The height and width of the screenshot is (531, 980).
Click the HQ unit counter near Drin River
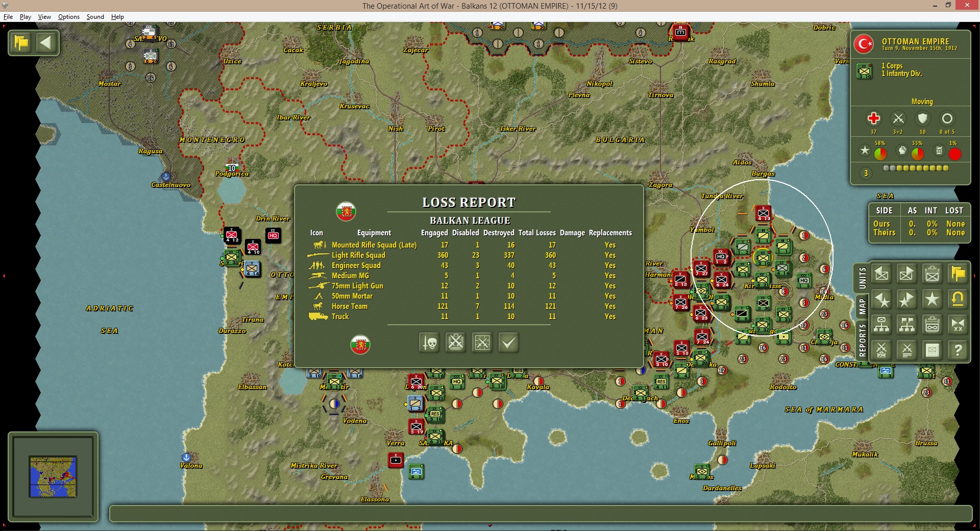[x=273, y=235]
